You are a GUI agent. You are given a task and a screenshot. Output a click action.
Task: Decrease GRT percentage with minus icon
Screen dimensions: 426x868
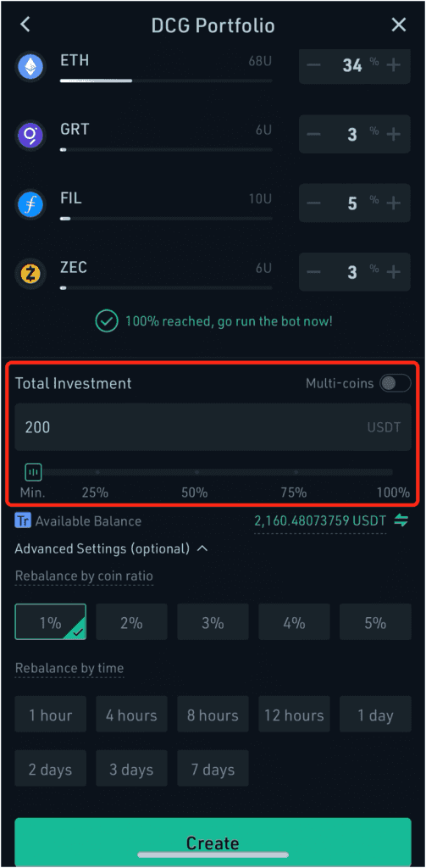[x=313, y=135]
